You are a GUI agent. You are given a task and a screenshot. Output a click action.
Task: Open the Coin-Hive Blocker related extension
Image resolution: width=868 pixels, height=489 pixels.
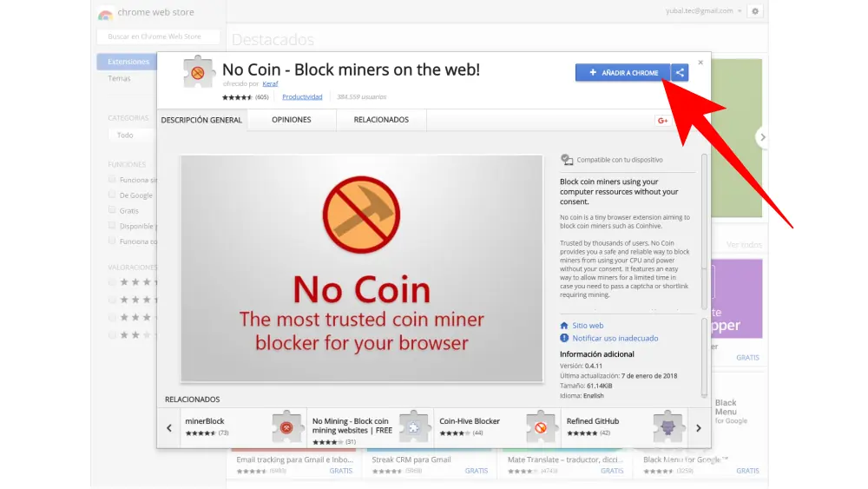coord(497,427)
